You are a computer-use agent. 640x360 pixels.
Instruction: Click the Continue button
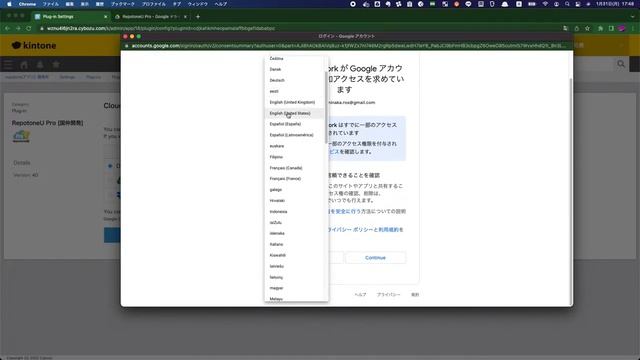tap(375, 258)
